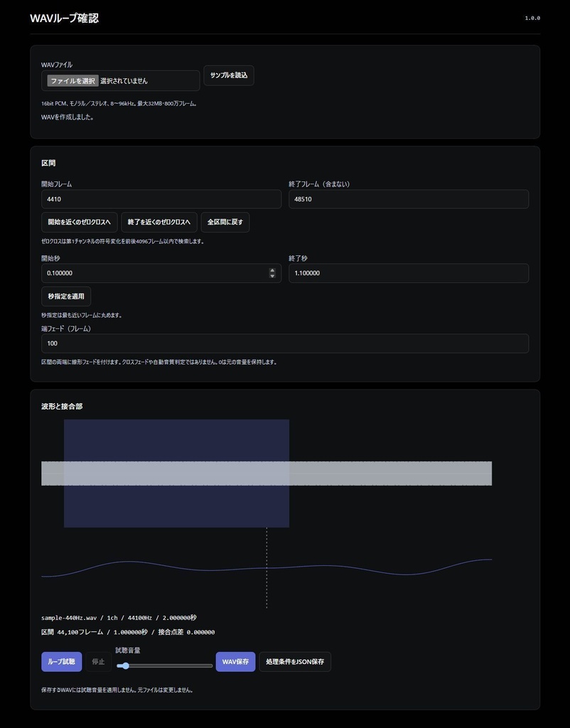
Task: Apply seconds with 秒指定を適用 button
Action: point(66,296)
